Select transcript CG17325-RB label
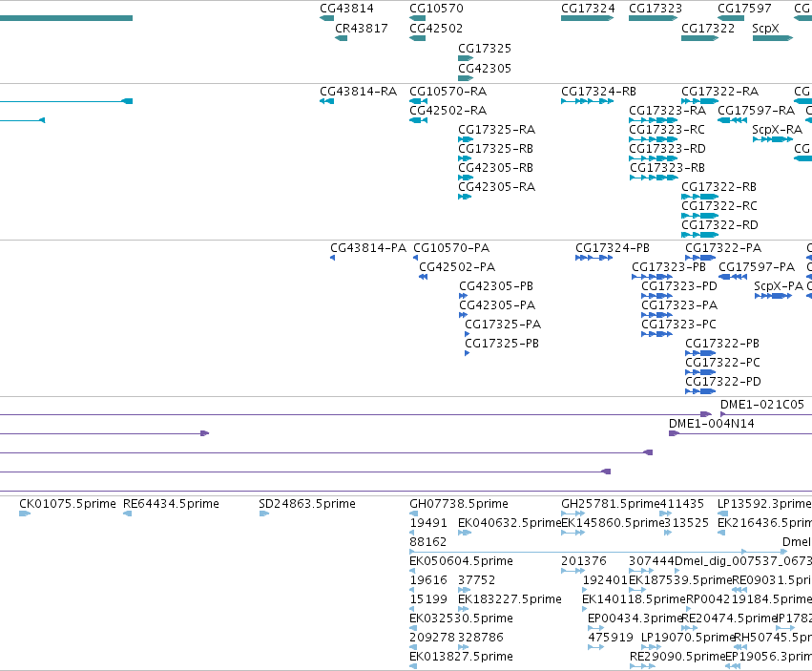This screenshot has width=812, height=671. tap(495, 149)
